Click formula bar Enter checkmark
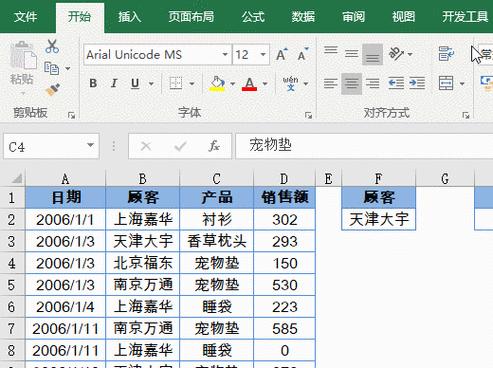 tap(180, 146)
